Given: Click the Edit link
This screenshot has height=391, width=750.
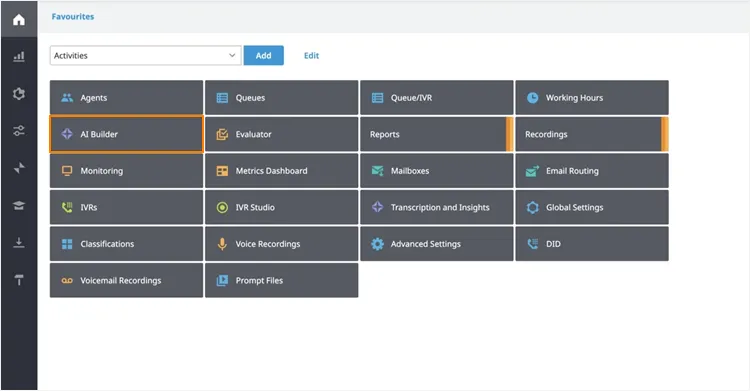Looking at the screenshot, I should tap(311, 56).
